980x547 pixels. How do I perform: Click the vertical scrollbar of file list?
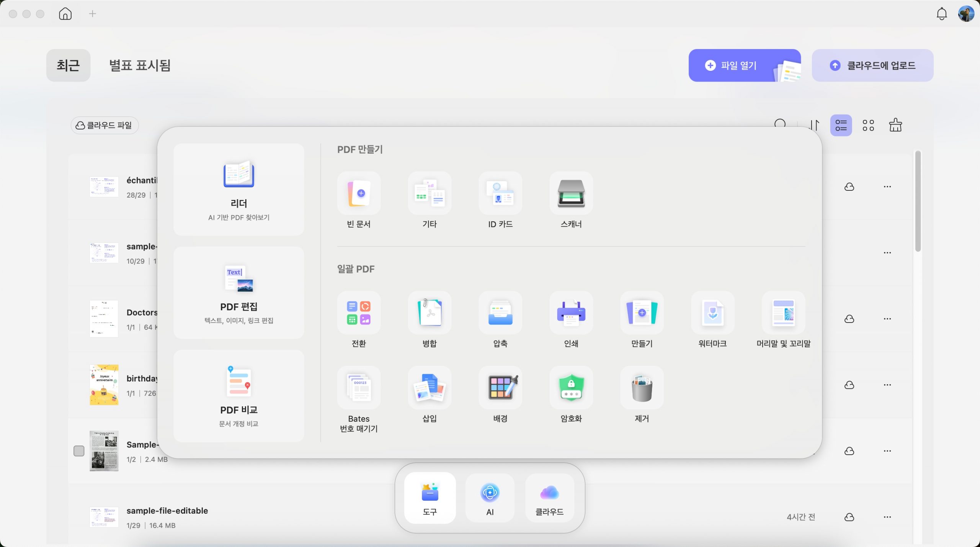click(x=918, y=201)
